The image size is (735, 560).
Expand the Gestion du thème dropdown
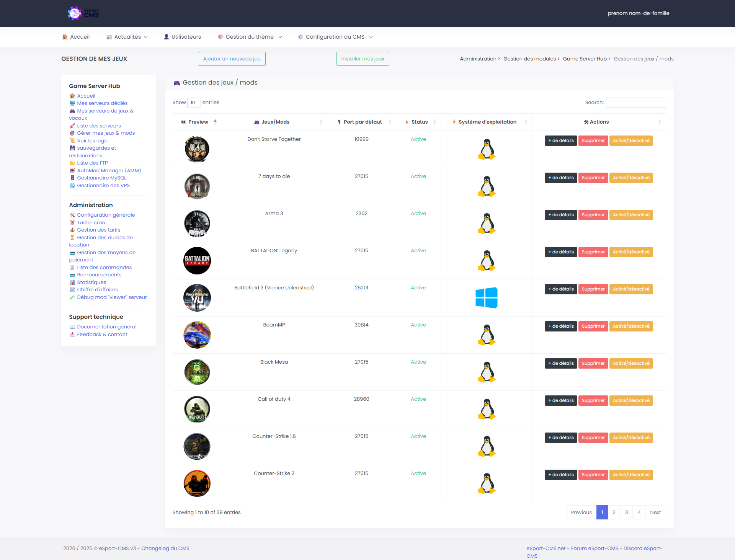[250, 37]
